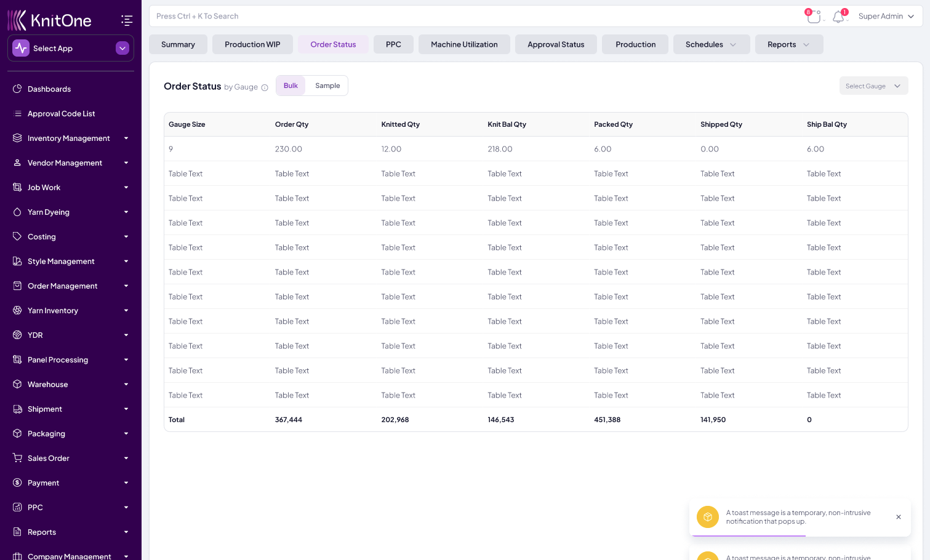Open the notifications bell icon
Viewport: 930px width, 560px height.
coord(838,17)
